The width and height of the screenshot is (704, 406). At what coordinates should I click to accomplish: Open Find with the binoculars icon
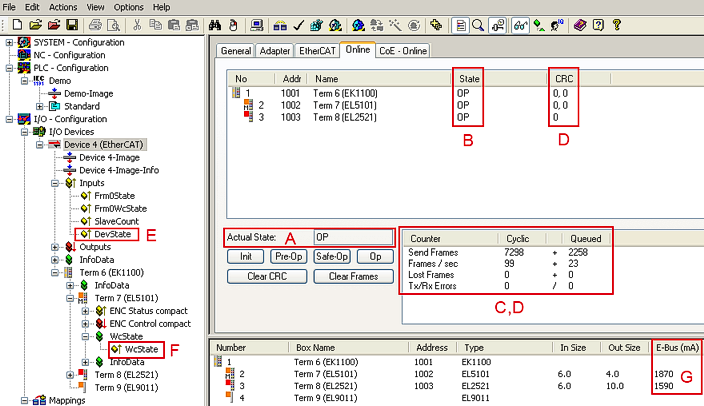pyautogui.click(x=215, y=25)
